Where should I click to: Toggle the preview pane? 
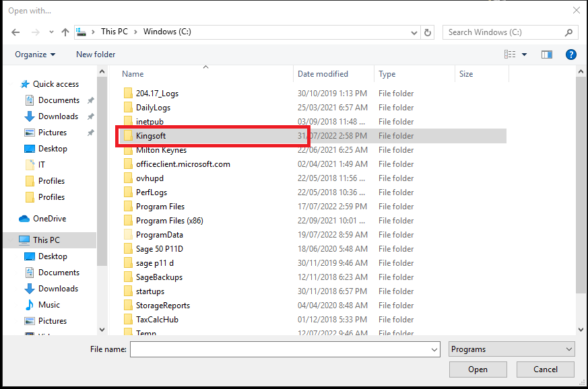point(547,55)
